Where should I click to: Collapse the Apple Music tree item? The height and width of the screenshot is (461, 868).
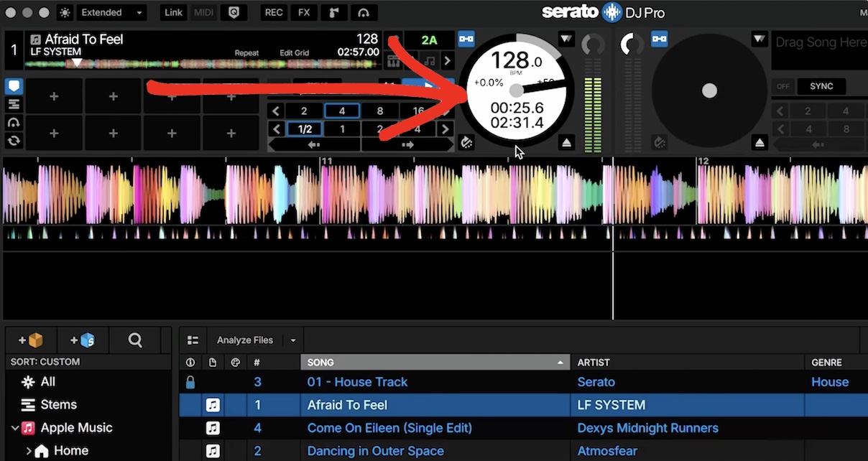pos(14,428)
